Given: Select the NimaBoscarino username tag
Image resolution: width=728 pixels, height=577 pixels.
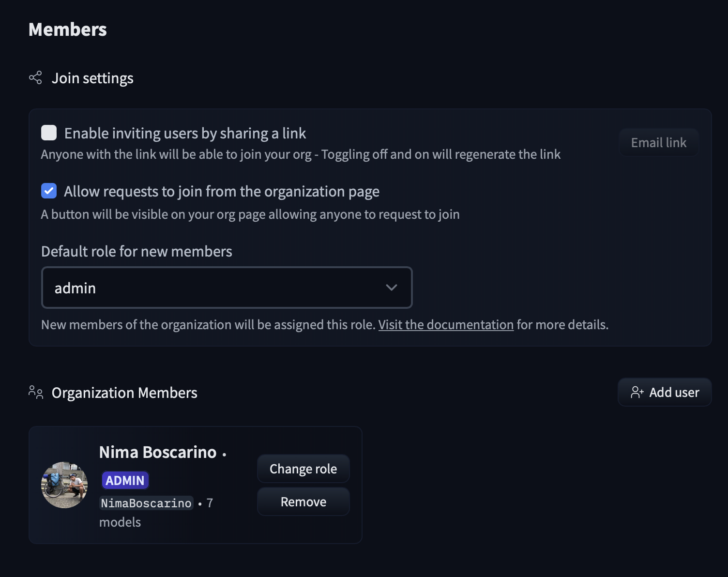Looking at the screenshot, I should click(x=146, y=503).
